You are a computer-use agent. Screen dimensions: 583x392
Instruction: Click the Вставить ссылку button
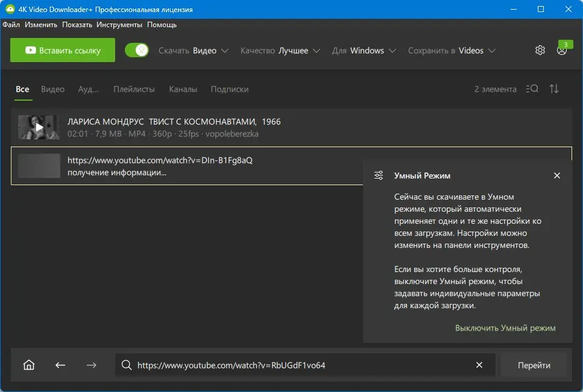click(x=63, y=50)
